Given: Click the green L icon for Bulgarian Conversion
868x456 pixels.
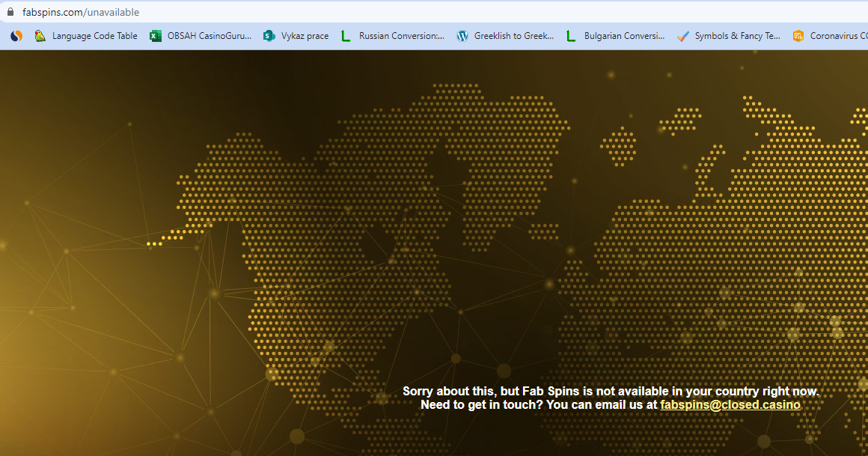Looking at the screenshot, I should pos(571,36).
